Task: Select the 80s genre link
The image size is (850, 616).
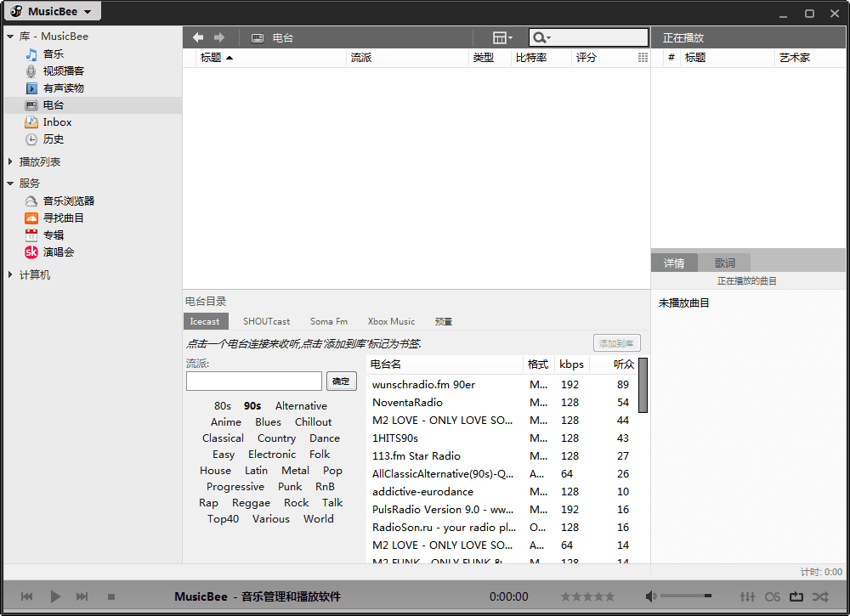Action: (222, 406)
